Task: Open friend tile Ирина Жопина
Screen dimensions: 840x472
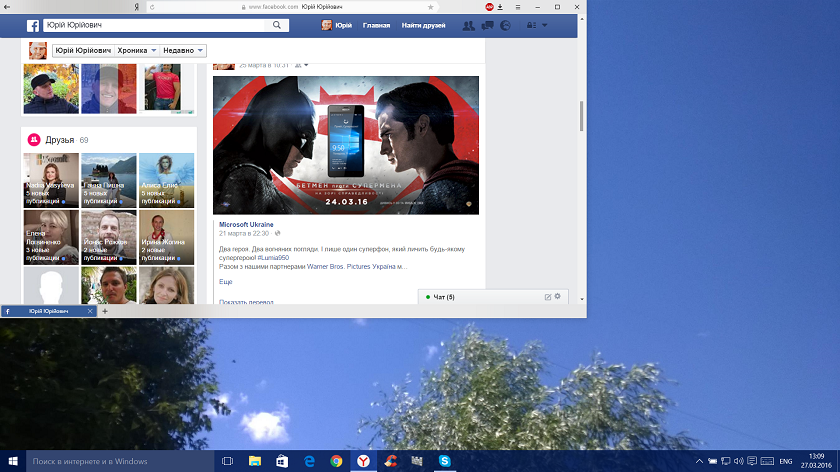Action: pos(166,237)
